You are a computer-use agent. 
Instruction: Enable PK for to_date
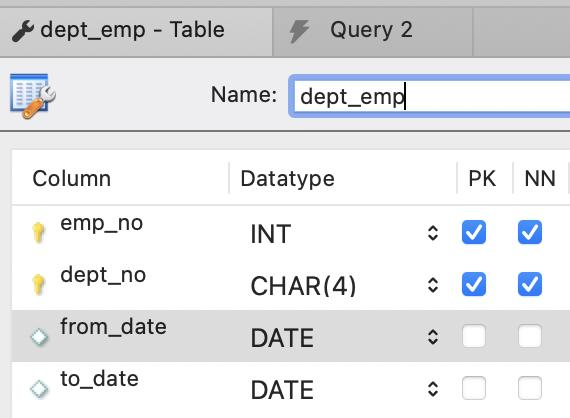pos(474,388)
